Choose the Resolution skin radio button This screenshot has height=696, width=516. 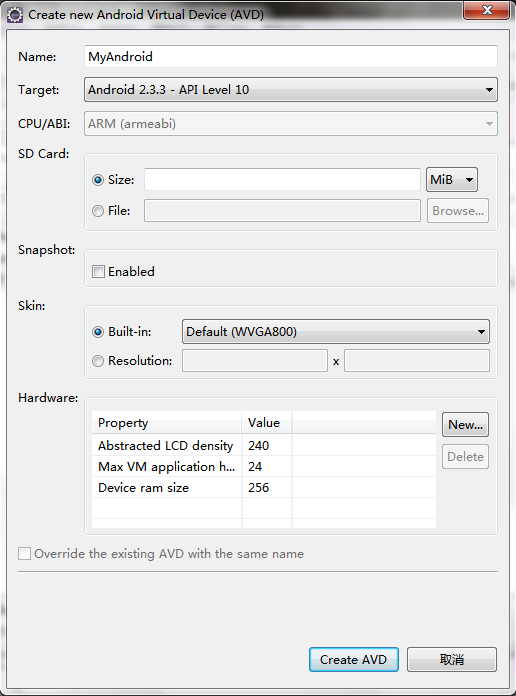98,361
